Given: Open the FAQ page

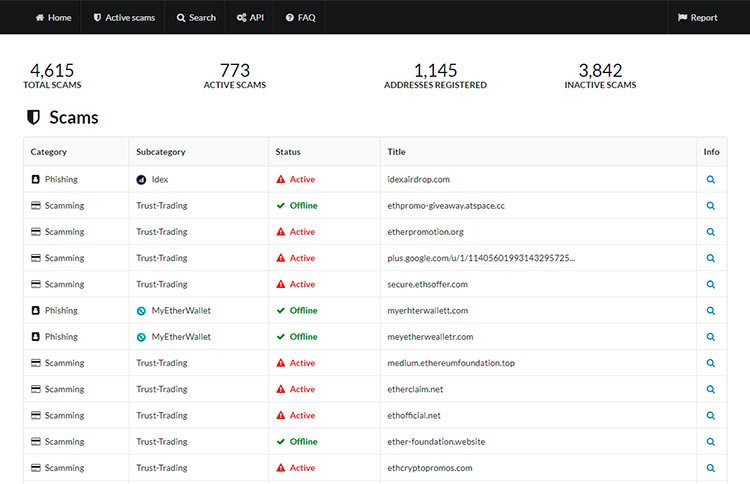Looking at the screenshot, I should pyautogui.click(x=301, y=18).
